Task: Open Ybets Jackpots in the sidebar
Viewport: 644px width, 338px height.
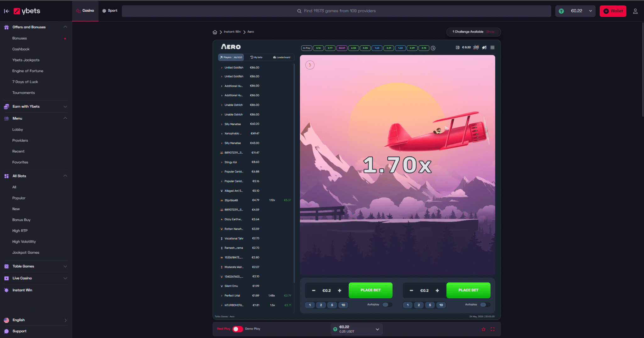Action: (x=26, y=60)
